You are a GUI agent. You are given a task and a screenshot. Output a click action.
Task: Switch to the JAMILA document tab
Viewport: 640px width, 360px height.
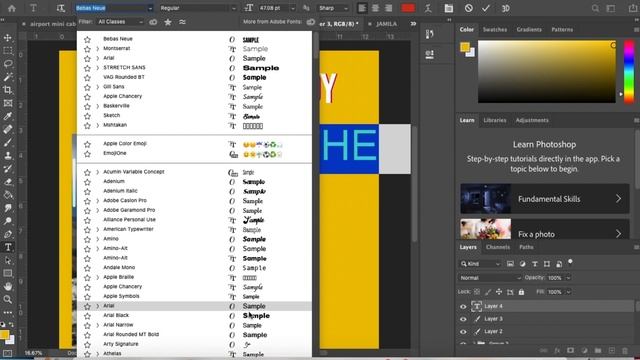(386, 24)
